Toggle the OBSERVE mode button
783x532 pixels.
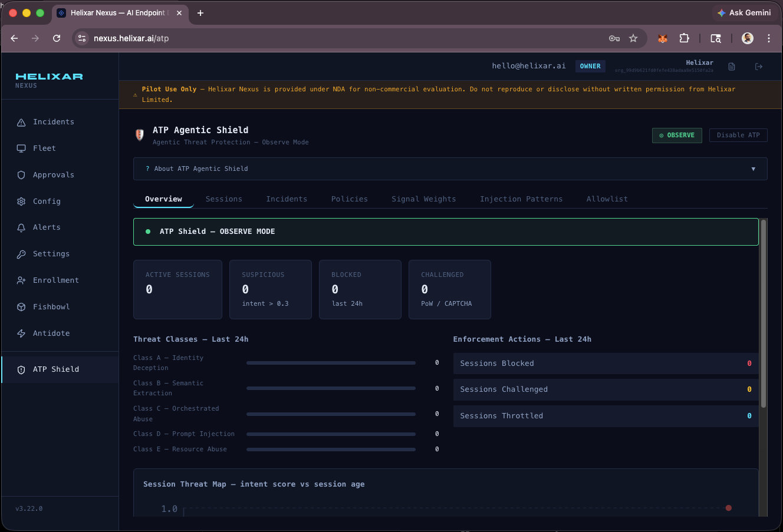(676, 136)
